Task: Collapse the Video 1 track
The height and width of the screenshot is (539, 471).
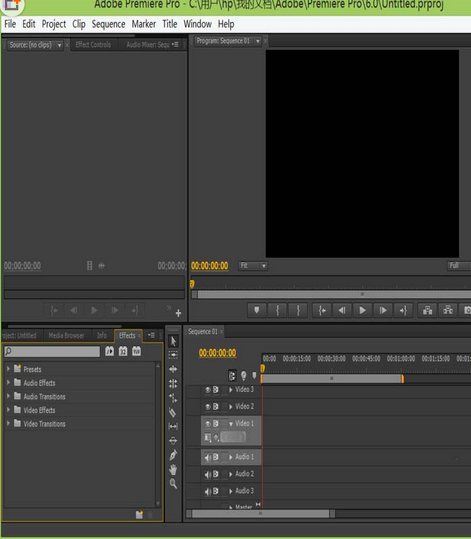Action: pyautogui.click(x=231, y=424)
